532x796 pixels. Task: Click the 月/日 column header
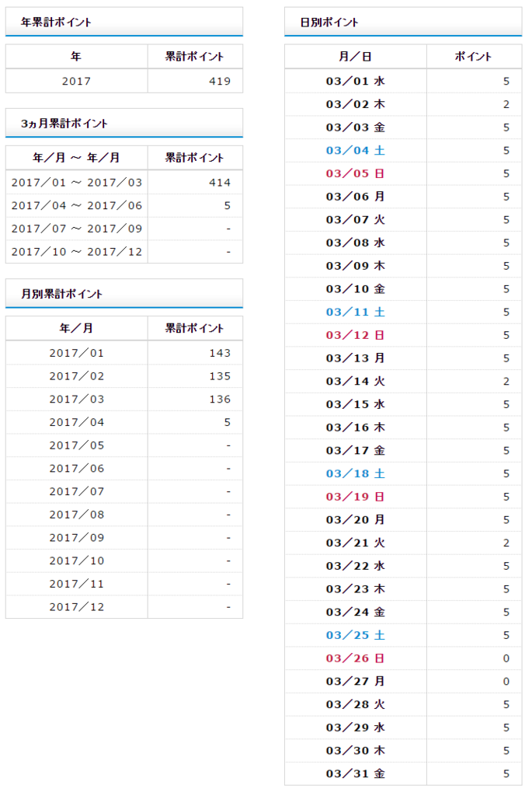click(356, 56)
